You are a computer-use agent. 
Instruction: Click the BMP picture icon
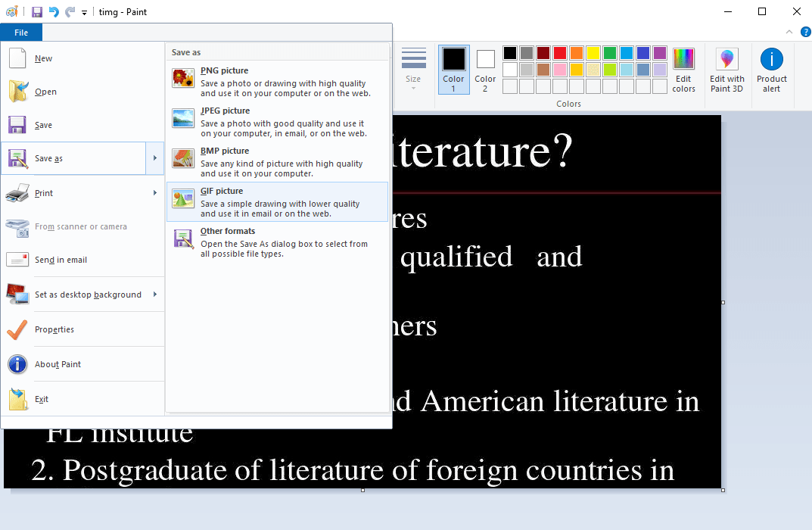tap(183, 158)
